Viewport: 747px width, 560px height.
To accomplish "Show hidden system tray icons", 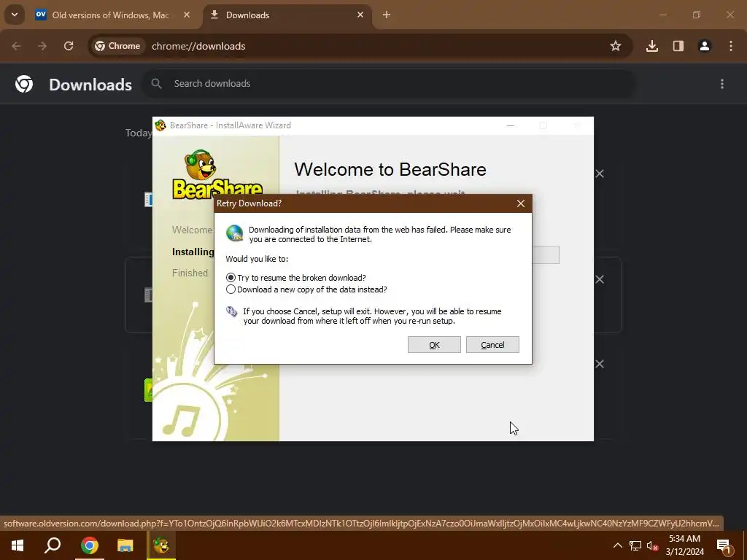I will [617, 545].
